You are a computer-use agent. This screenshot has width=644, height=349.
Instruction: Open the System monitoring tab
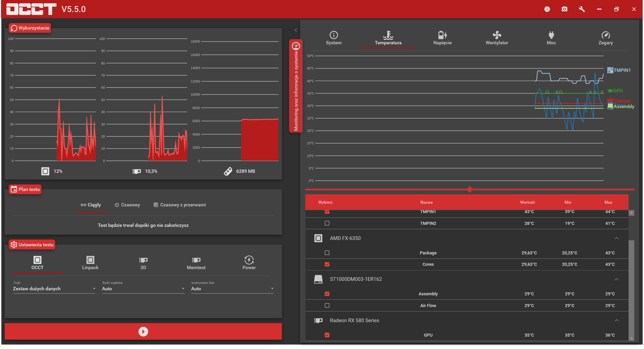click(334, 38)
